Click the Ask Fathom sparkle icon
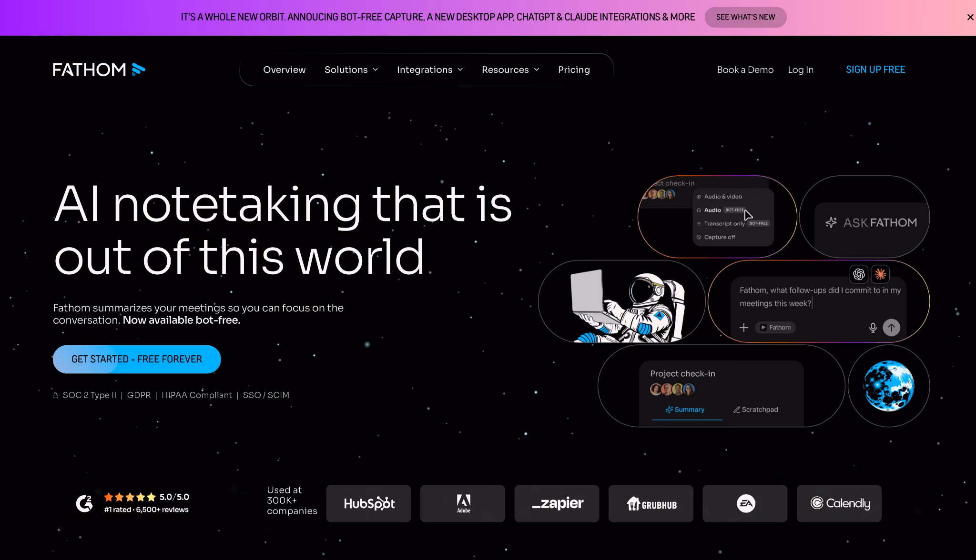Image resolution: width=976 pixels, height=560 pixels. 831,222
